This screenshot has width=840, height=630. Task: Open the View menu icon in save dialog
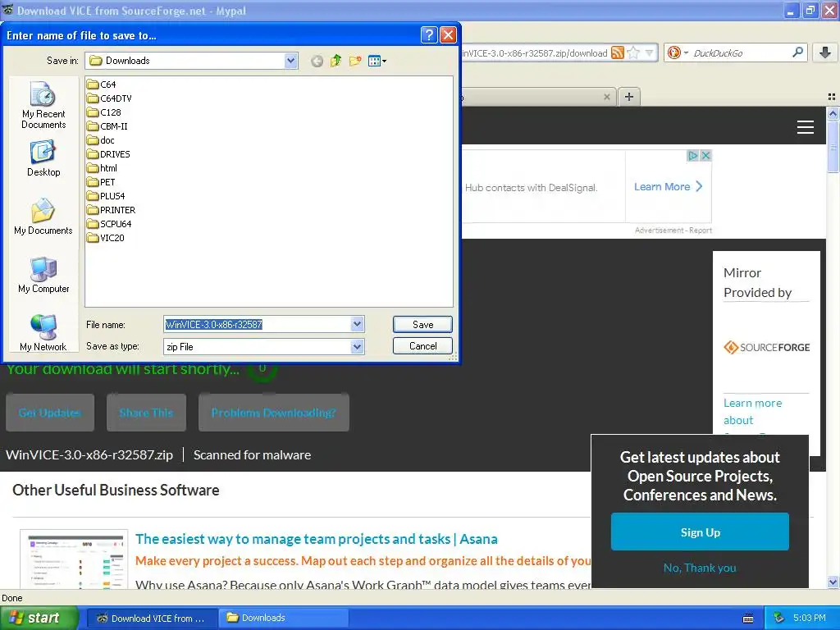[377, 61]
